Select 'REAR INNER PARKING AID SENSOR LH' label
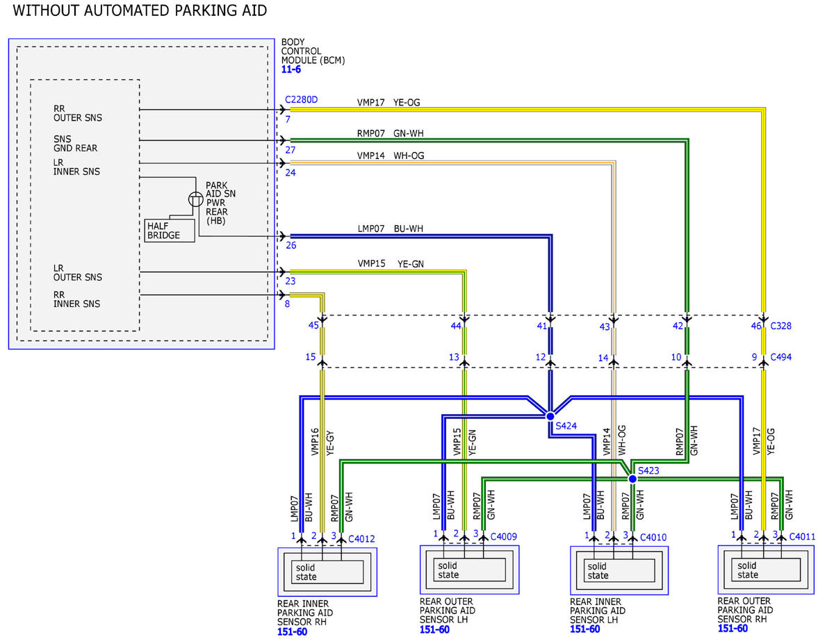 (x=598, y=611)
